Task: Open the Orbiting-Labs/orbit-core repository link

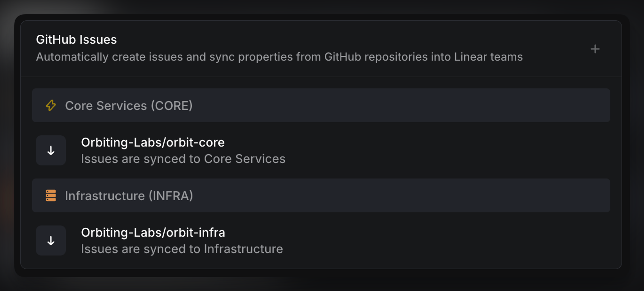Action: 153,142
